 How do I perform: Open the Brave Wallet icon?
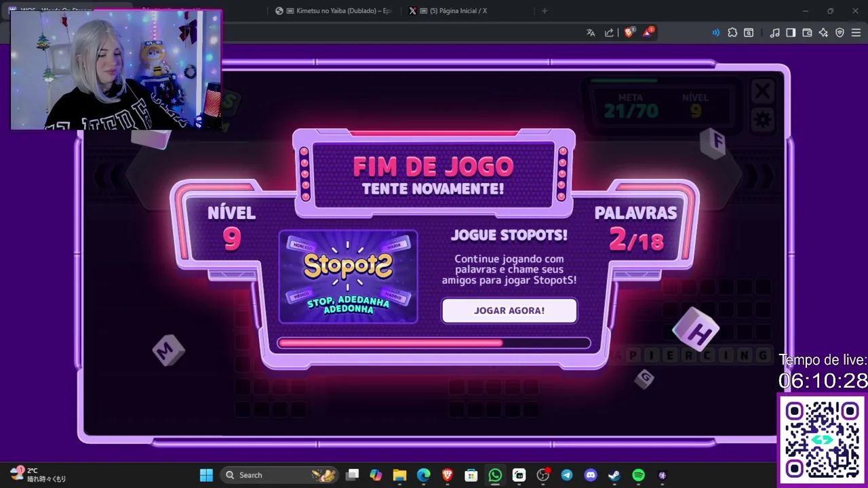[807, 33]
